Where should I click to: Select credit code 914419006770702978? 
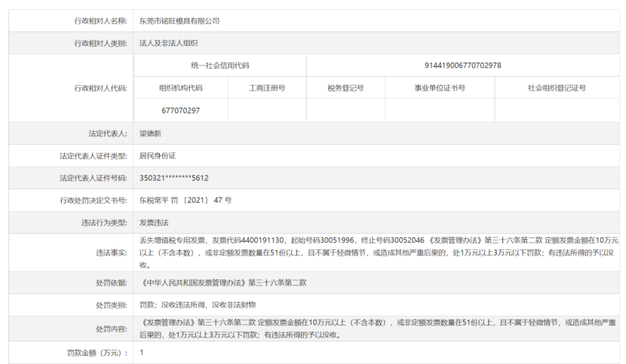click(463, 66)
